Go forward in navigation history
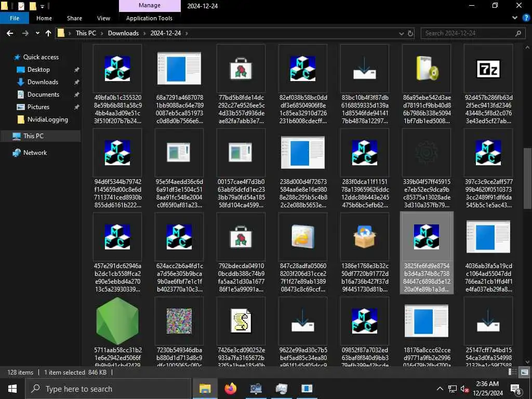 25,33
